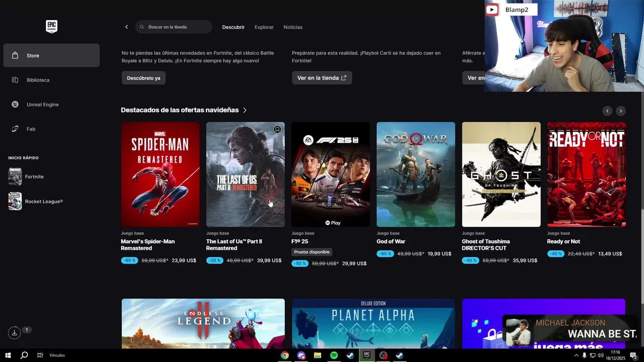
Task: Open the F1 25 game cover
Action: 331,174
